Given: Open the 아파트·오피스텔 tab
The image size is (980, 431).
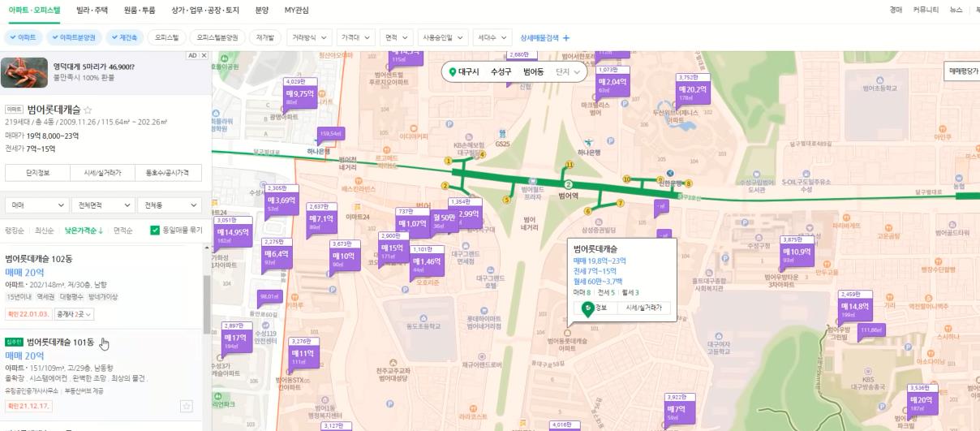Looking at the screenshot, I should coord(34,10).
